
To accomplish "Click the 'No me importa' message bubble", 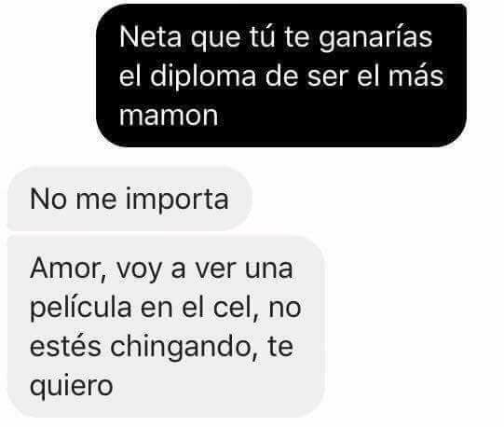I will click(x=129, y=199).
